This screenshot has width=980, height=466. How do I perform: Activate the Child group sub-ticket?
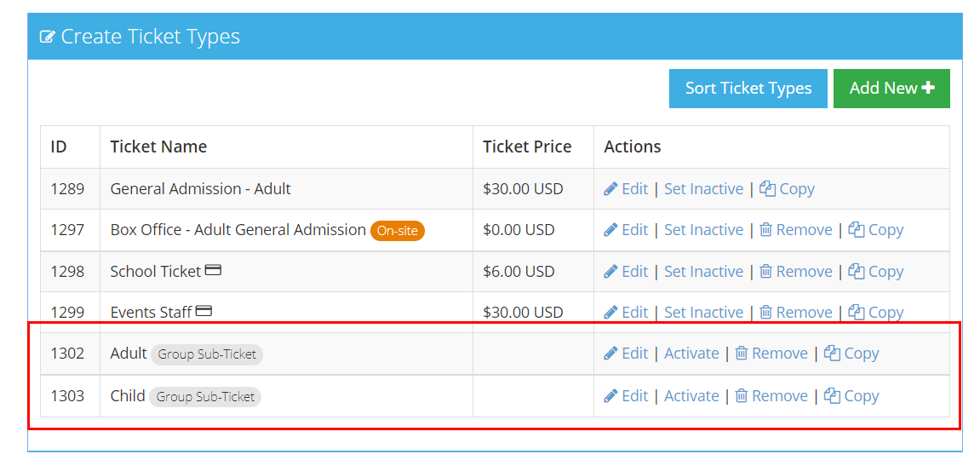tap(691, 396)
